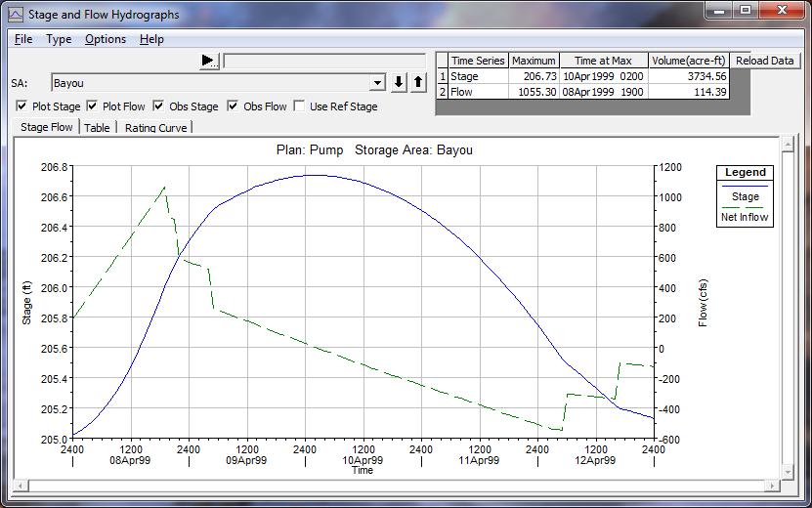Open the Options menu
This screenshot has height=508, width=812.
(x=106, y=39)
